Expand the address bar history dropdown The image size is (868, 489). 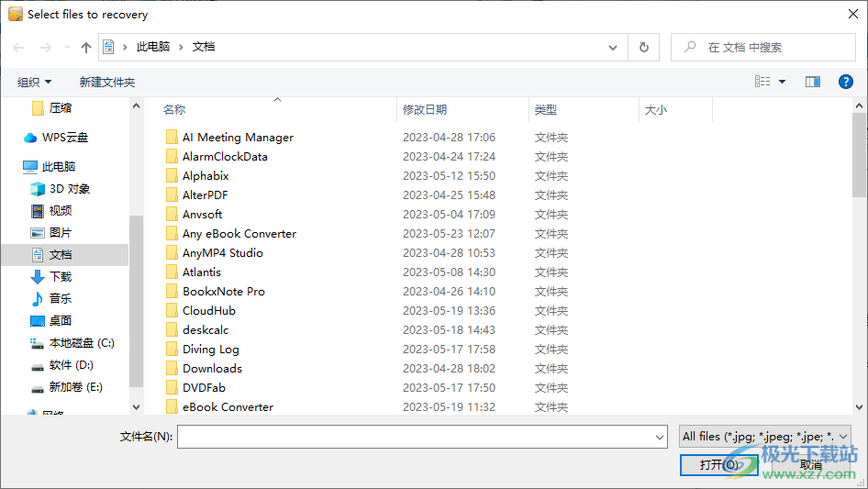(613, 48)
